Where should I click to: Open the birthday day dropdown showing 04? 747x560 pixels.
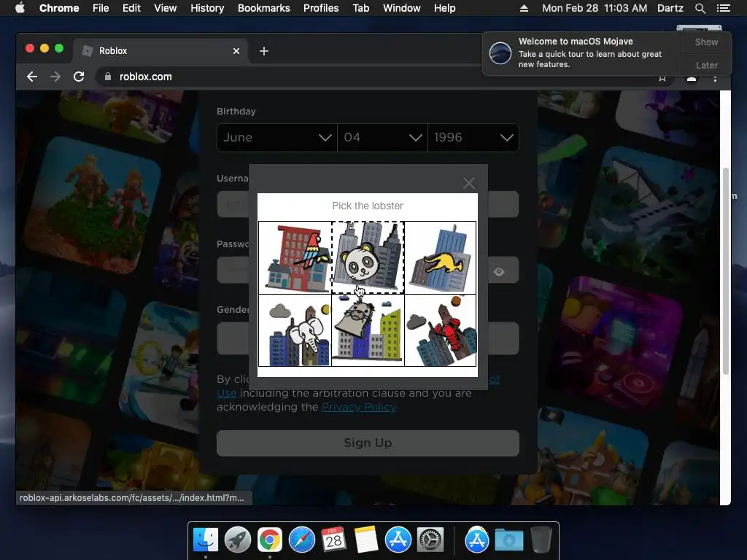(382, 138)
